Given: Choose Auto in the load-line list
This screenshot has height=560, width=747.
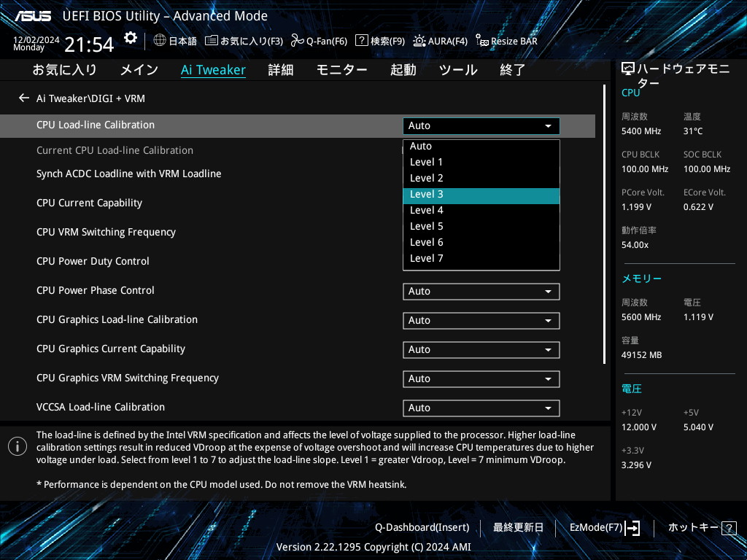Looking at the screenshot, I should tap(481, 146).
